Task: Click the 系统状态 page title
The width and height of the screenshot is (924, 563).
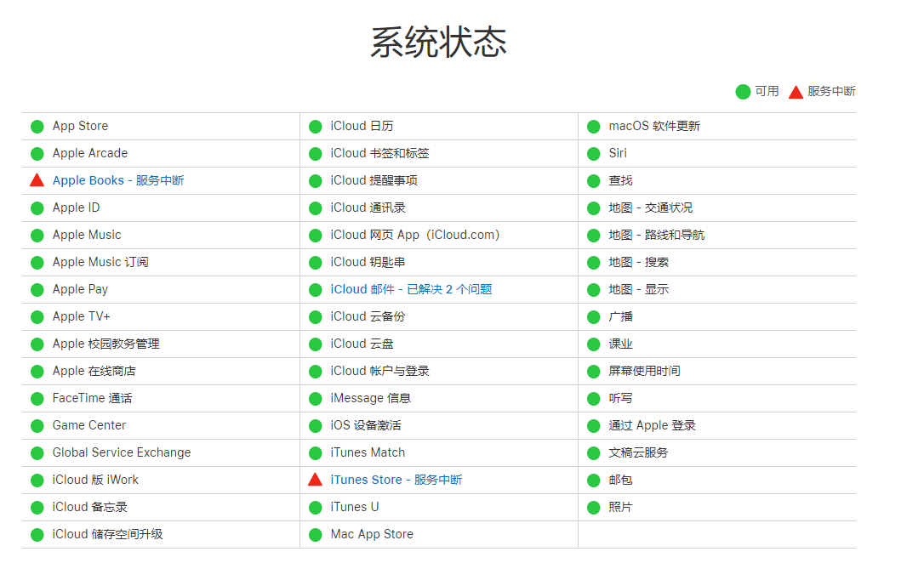Action: 438,40
